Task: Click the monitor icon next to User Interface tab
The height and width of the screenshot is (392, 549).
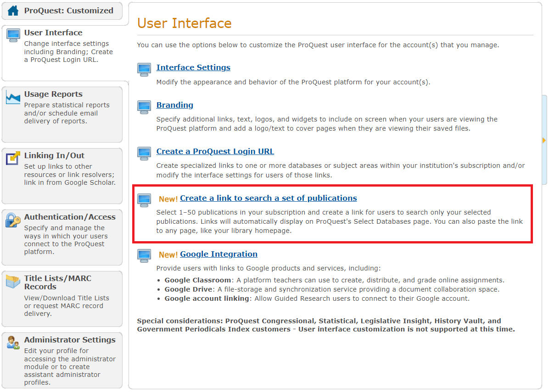Action: [13, 35]
